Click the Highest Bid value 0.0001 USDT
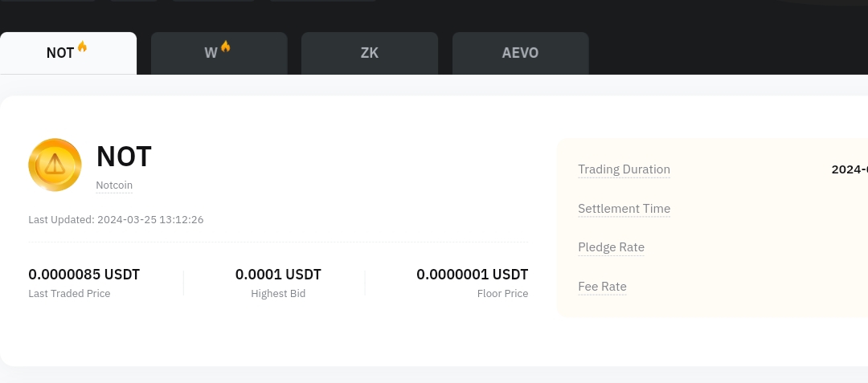This screenshot has width=868, height=383. (x=278, y=275)
